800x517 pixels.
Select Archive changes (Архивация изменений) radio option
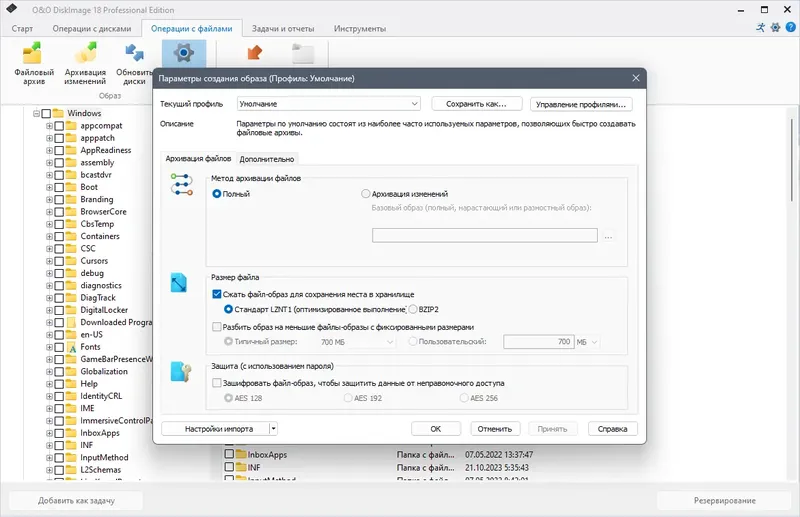pos(365,194)
